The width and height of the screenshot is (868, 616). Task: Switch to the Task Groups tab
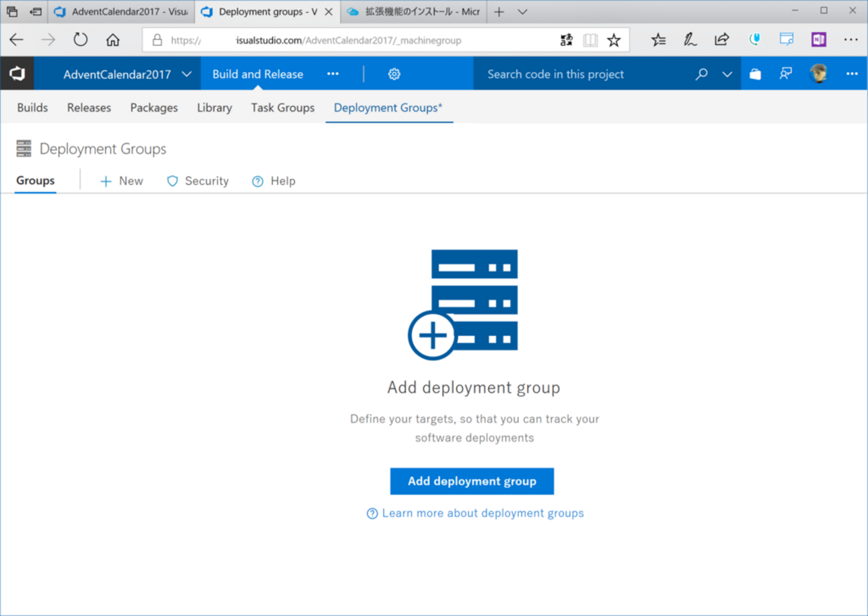[x=282, y=108]
